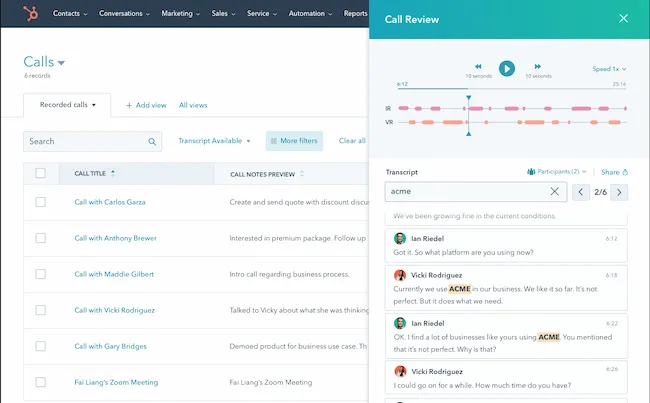Click the "2/6" match counter
The height and width of the screenshot is (403, 650).
600,192
